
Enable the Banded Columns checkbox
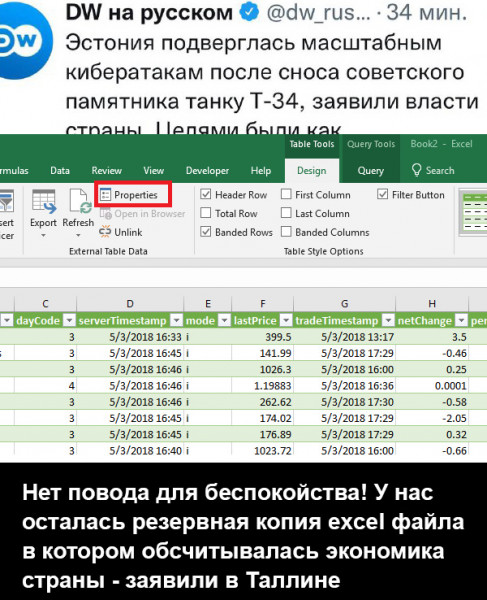point(286,232)
